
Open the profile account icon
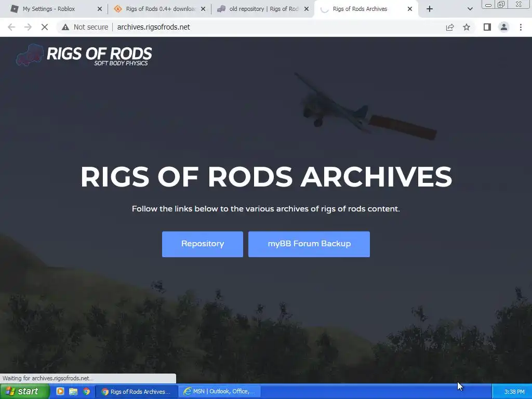504,27
